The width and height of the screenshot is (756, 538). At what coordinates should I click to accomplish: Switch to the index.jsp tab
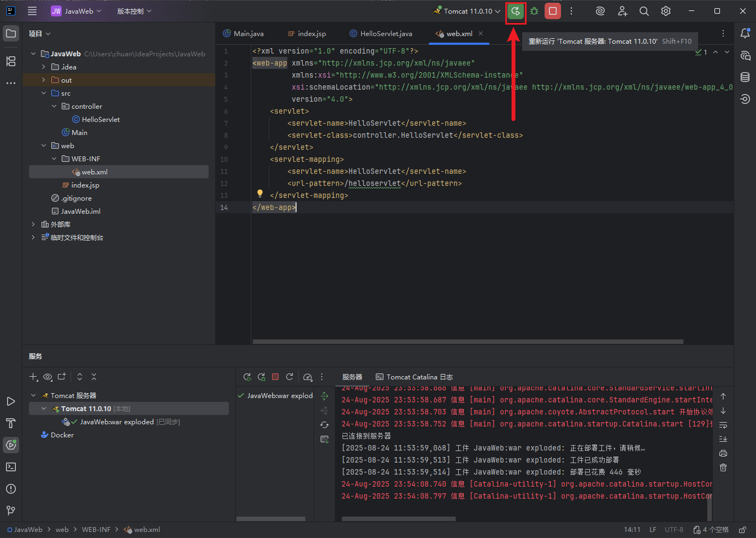point(307,33)
